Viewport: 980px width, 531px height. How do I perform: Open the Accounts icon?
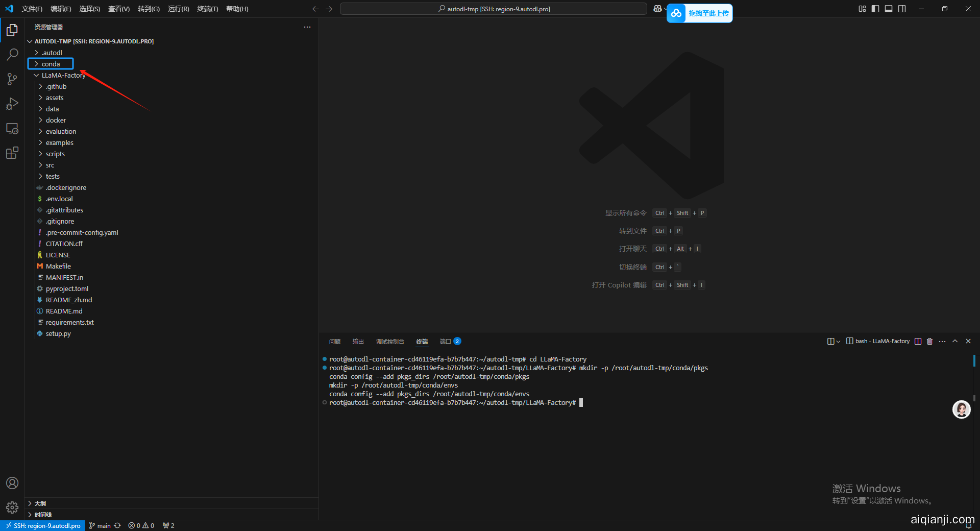point(12,483)
